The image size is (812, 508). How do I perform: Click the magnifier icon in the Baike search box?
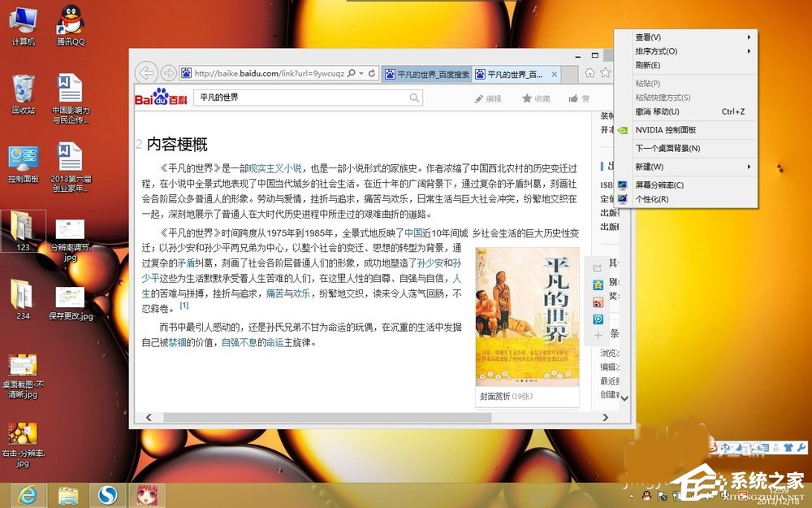pos(414,97)
